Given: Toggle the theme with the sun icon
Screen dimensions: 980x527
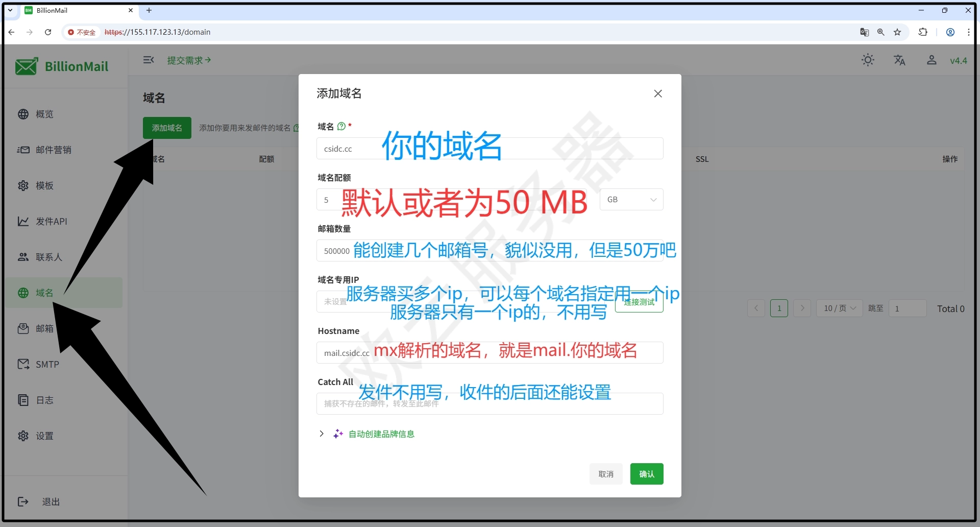Looking at the screenshot, I should point(868,60).
